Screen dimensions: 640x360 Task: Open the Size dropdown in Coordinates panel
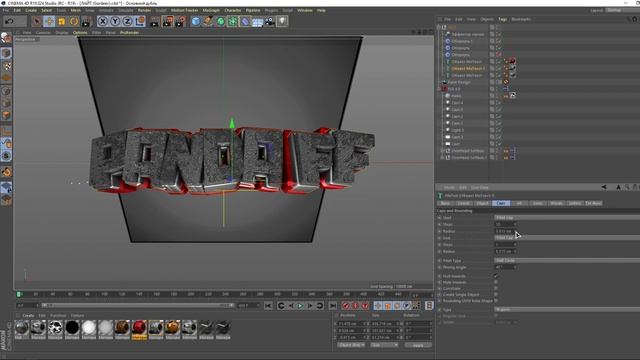[384, 345]
